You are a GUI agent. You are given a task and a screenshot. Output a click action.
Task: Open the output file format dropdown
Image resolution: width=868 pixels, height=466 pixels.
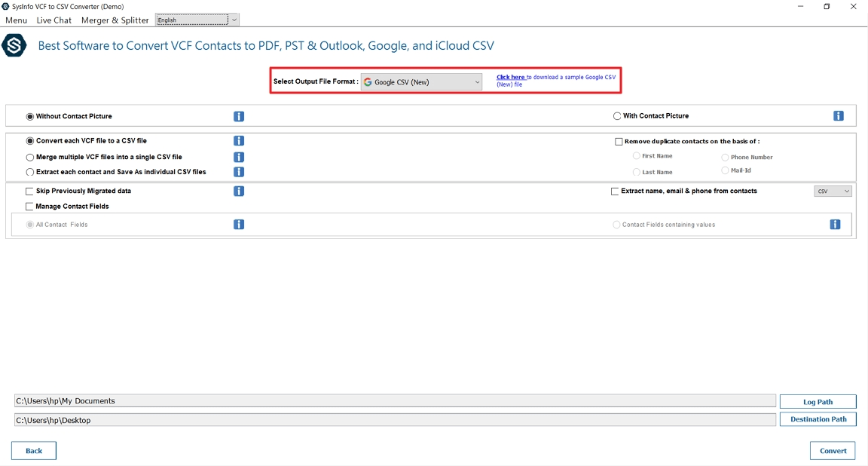(x=422, y=82)
